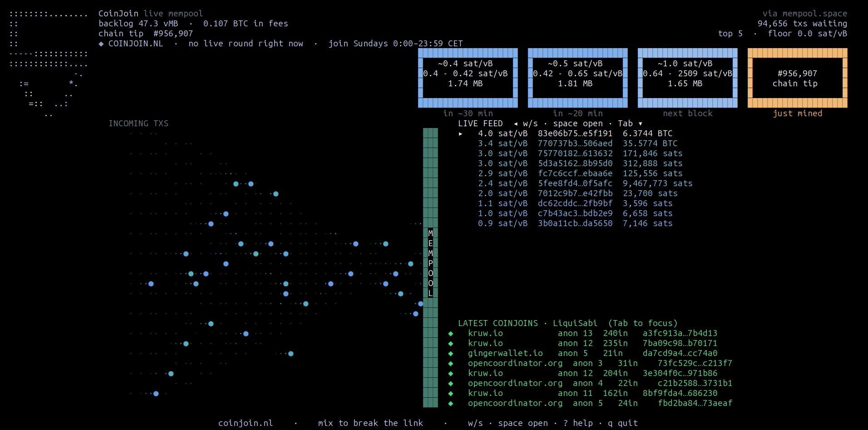This screenshot has height=430, width=868.
Task: Click the green diamond next to gingerwallet.io
Action: [x=451, y=353]
